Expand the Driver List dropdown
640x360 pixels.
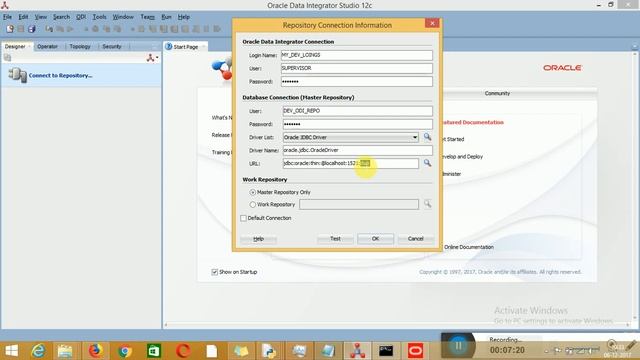point(415,137)
